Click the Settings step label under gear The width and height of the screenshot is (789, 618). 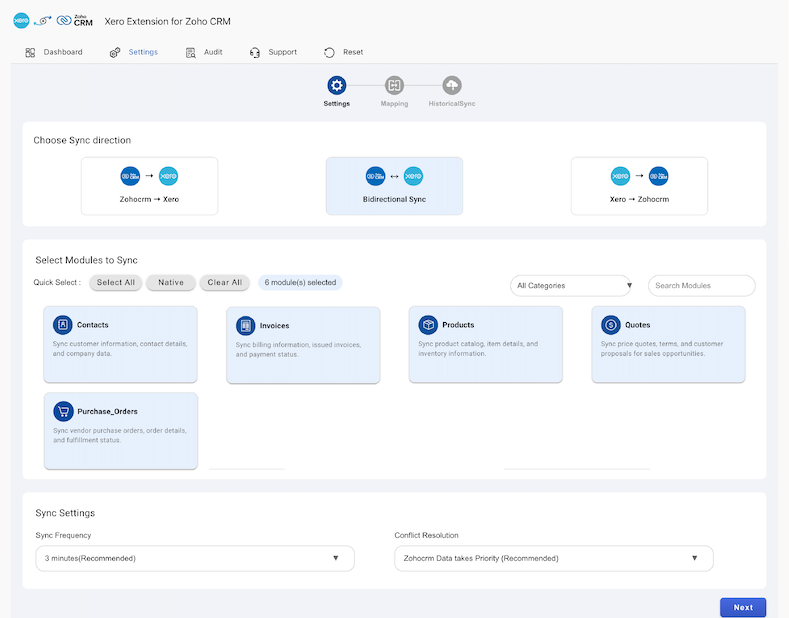point(337,104)
